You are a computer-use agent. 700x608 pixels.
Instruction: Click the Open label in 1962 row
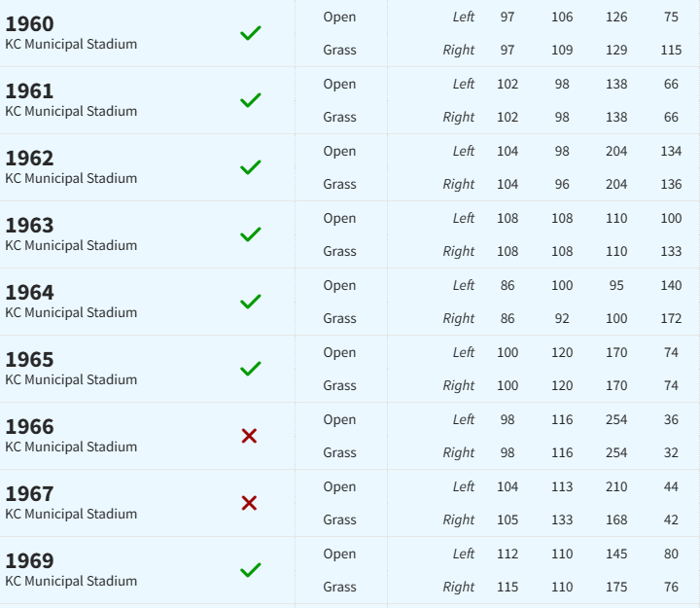340,151
